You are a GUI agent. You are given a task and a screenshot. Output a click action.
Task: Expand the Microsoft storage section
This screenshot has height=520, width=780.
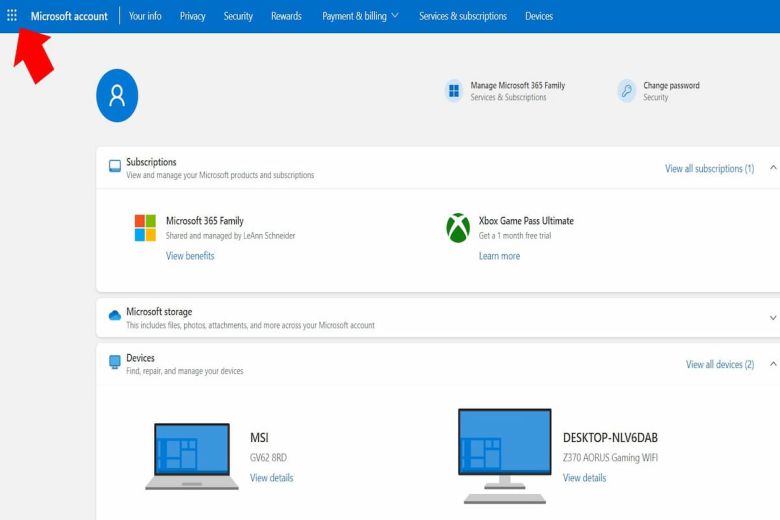[772, 318]
